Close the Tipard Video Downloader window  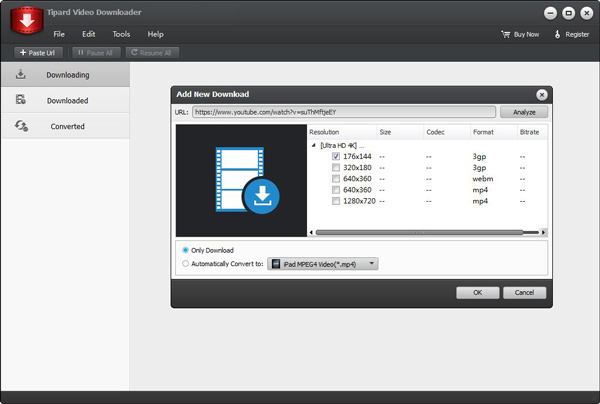[x=587, y=13]
